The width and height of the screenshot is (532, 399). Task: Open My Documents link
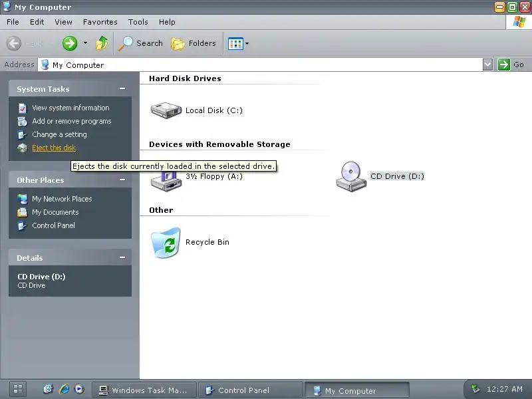click(x=55, y=212)
